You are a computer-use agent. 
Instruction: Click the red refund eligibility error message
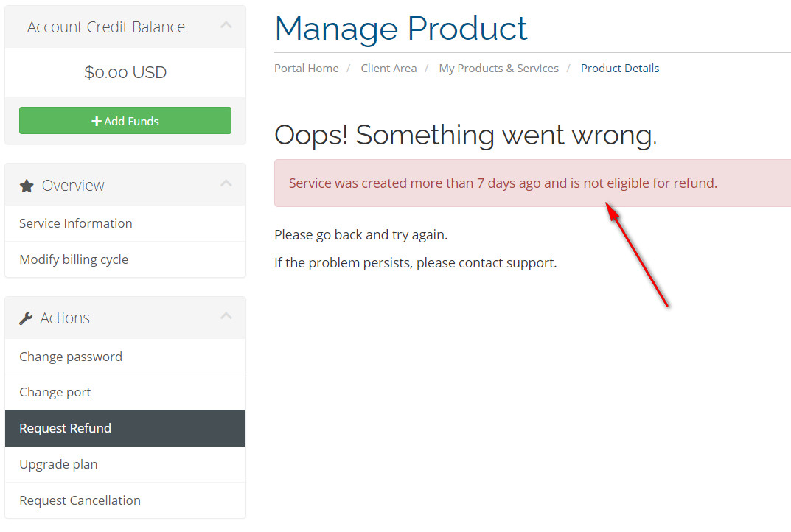click(503, 183)
